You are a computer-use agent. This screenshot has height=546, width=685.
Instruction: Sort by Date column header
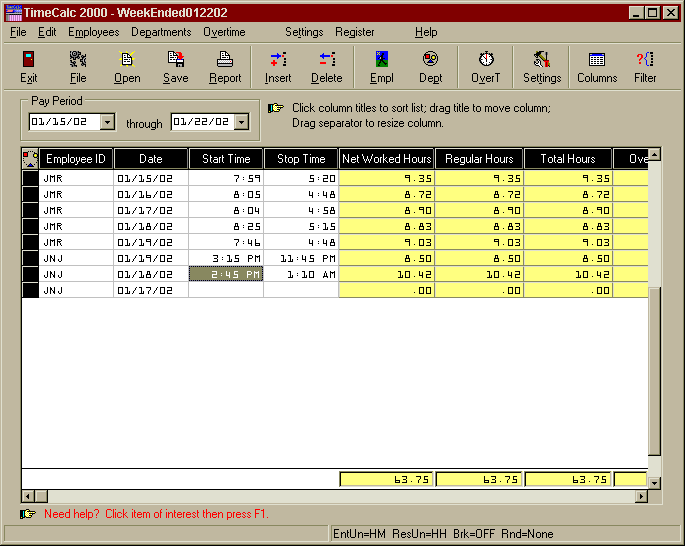tap(151, 159)
